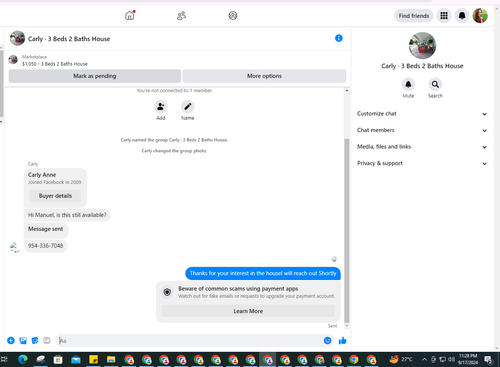This screenshot has width=500, height=367.
Task: Open the Facebook Home icon
Action: coord(129,15)
